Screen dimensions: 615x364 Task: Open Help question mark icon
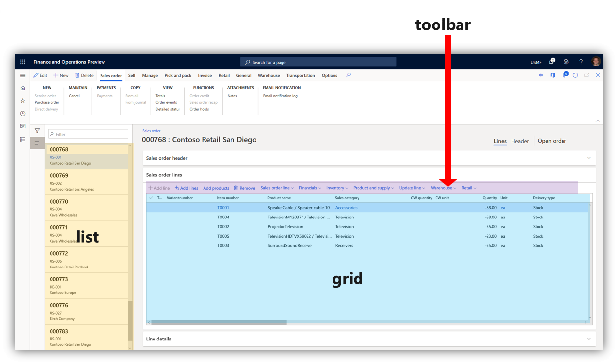point(581,62)
